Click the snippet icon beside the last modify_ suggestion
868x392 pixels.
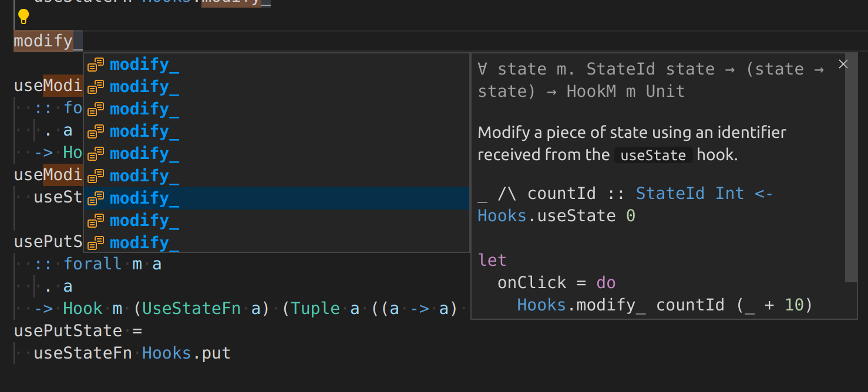tap(95, 242)
